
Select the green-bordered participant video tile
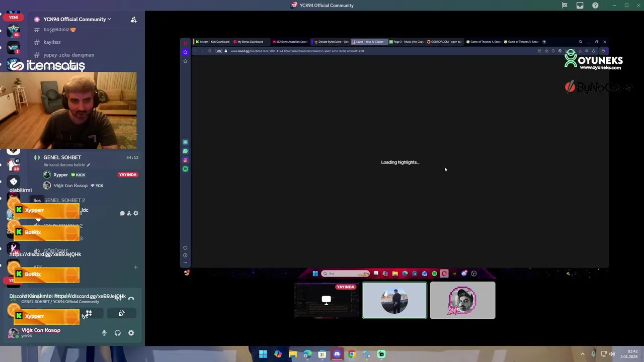[x=394, y=300]
